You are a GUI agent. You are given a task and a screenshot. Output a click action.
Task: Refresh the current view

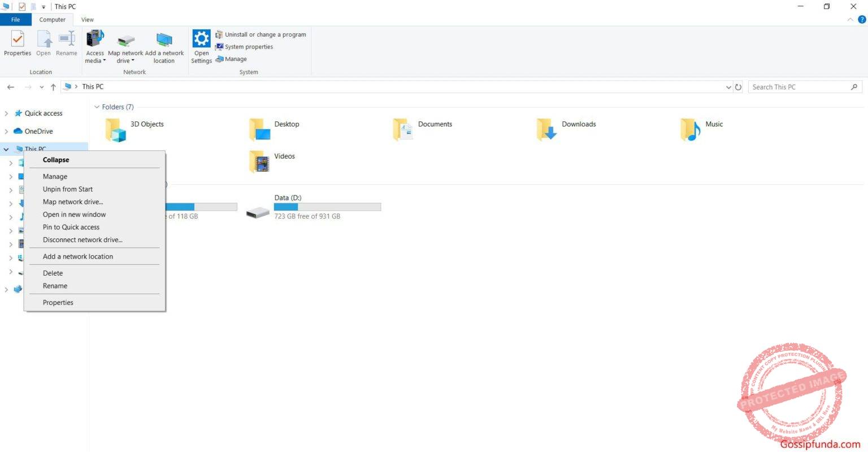click(739, 86)
